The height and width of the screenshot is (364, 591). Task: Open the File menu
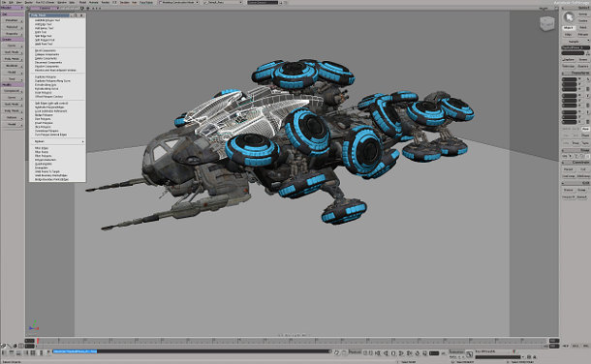click(4, 2)
